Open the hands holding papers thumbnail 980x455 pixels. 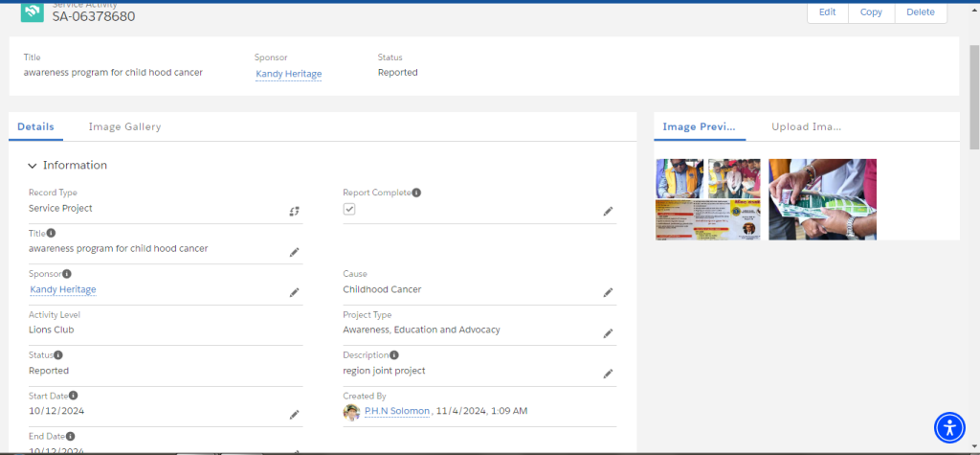click(x=822, y=199)
